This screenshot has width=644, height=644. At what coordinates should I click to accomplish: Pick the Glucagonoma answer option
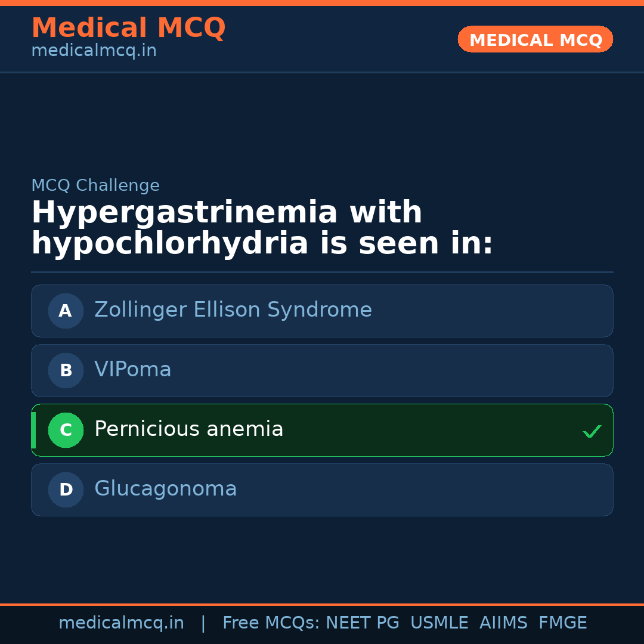(166, 489)
